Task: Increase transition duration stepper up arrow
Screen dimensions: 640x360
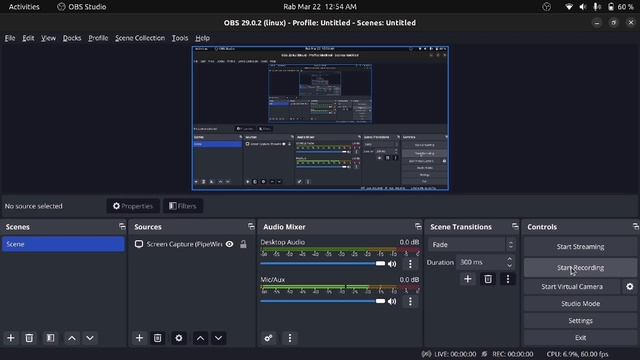Action: click(x=509, y=259)
